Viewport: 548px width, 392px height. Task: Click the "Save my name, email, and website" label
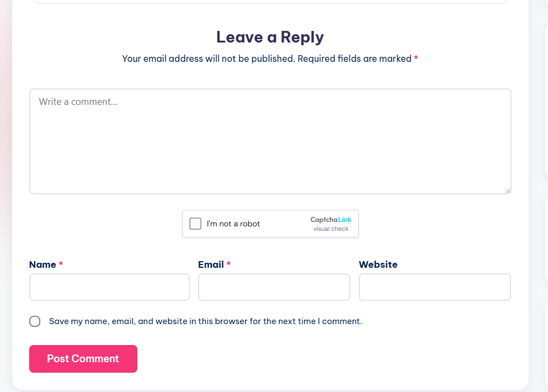205,321
